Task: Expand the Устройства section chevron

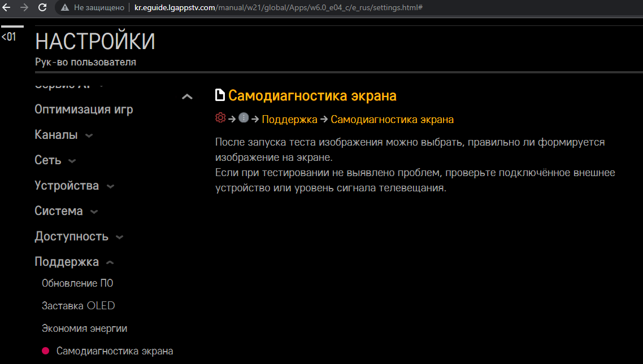Action: coord(110,186)
